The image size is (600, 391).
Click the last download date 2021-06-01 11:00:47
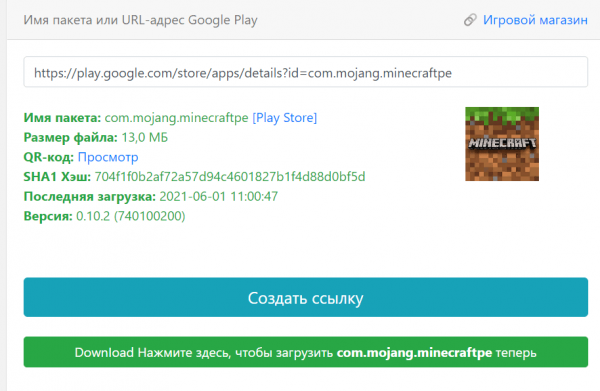point(218,196)
